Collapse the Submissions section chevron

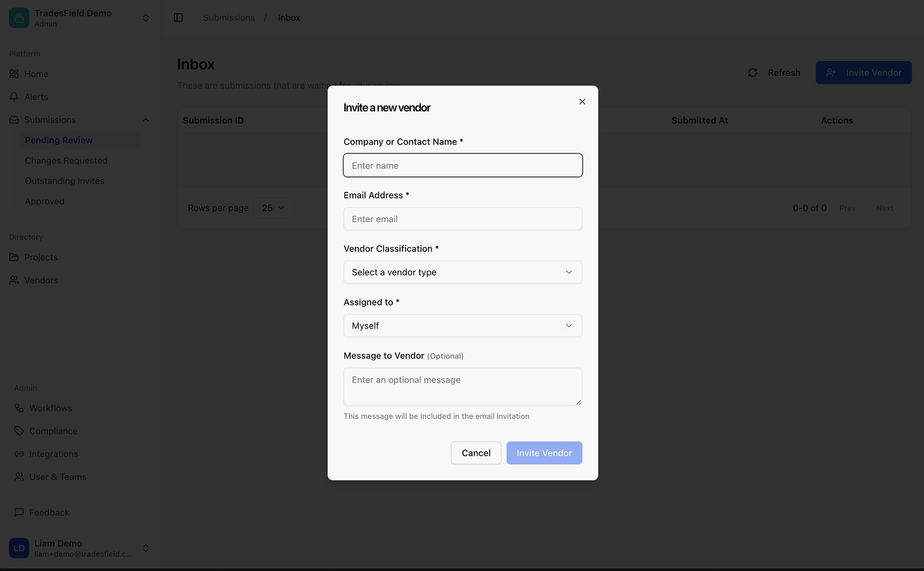coord(146,120)
